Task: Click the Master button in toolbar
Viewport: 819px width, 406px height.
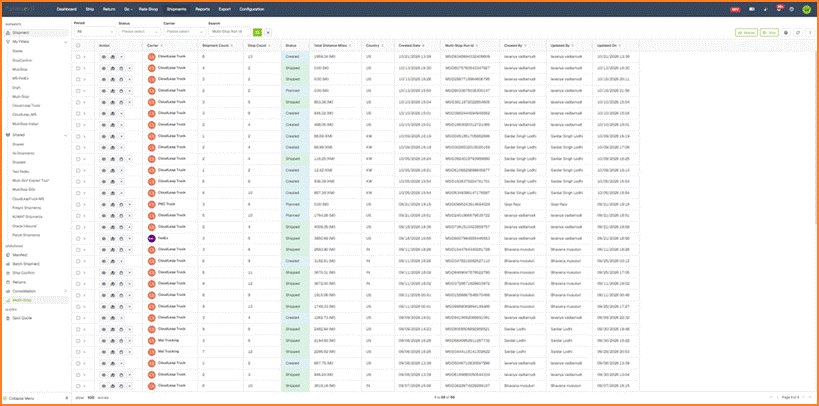Action: click(x=746, y=32)
